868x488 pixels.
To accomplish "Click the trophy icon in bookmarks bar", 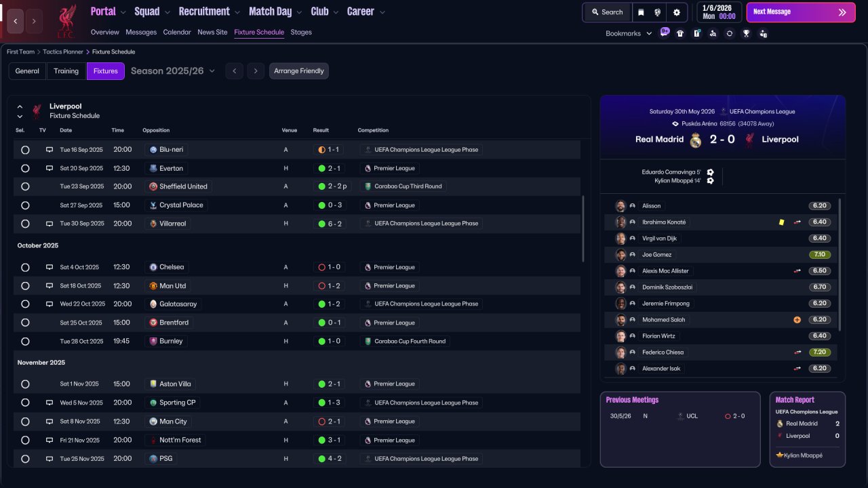I will (x=746, y=33).
